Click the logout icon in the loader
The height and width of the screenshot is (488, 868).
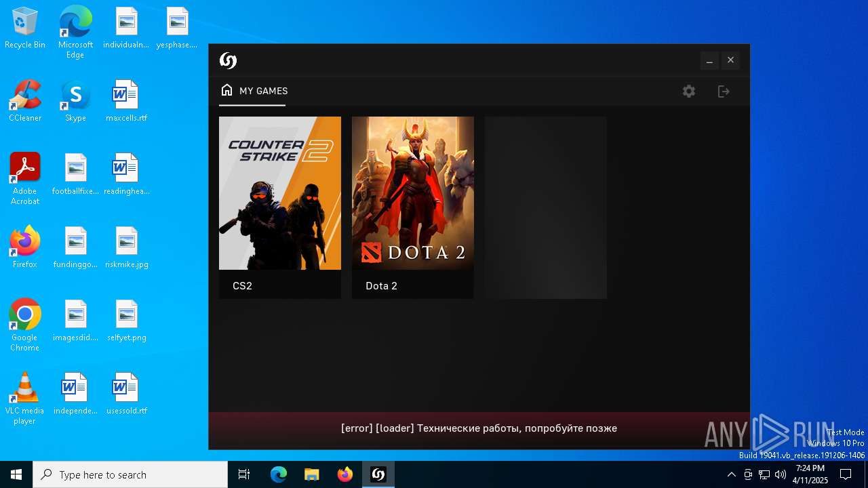coord(724,91)
